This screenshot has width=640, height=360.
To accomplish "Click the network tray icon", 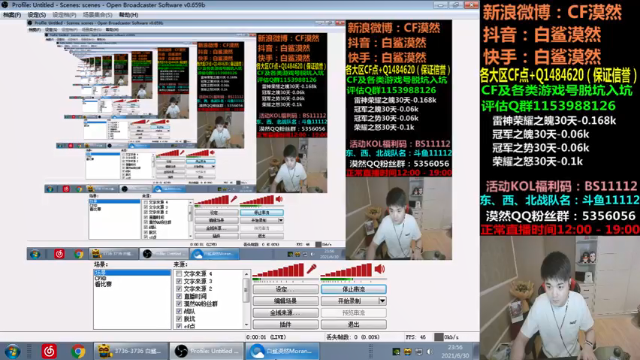I will tap(418, 352).
